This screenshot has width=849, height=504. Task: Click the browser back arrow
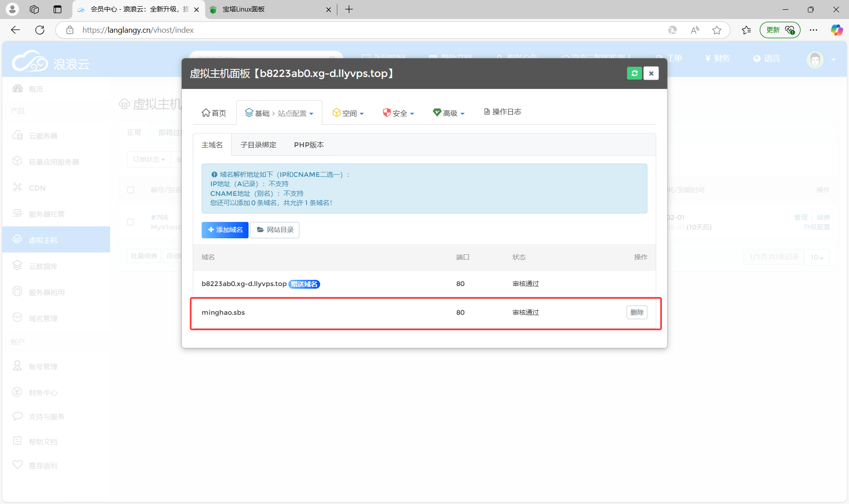pyautogui.click(x=15, y=30)
